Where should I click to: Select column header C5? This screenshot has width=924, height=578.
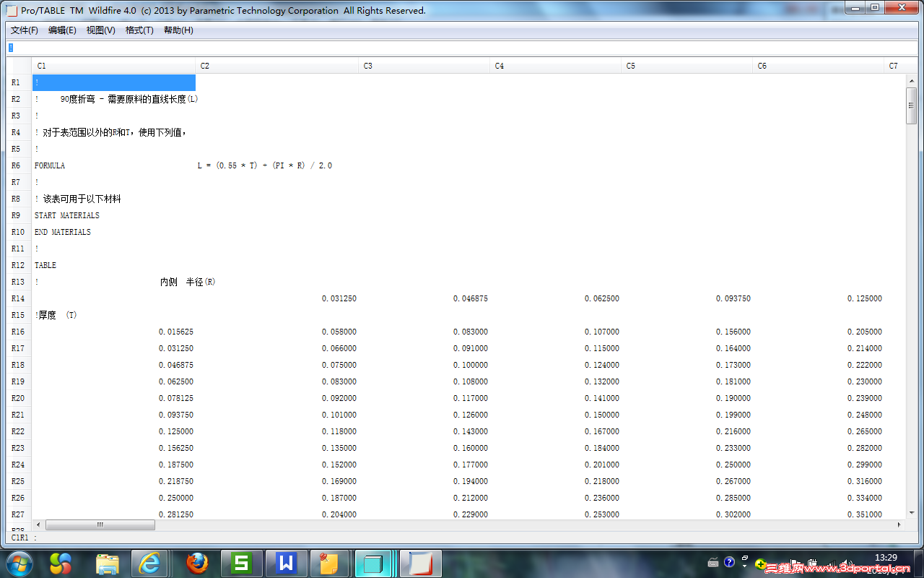point(687,66)
